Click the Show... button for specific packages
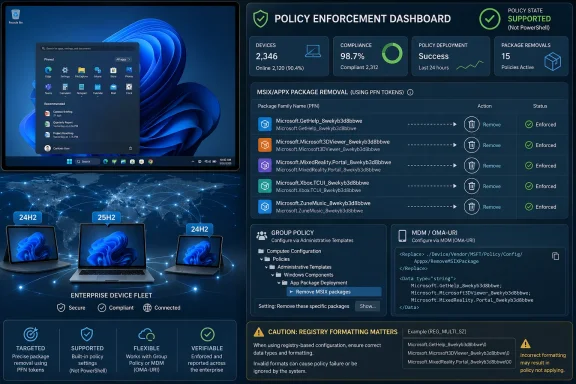The height and width of the screenshot is (384, 576). click(x=367, y=306)
